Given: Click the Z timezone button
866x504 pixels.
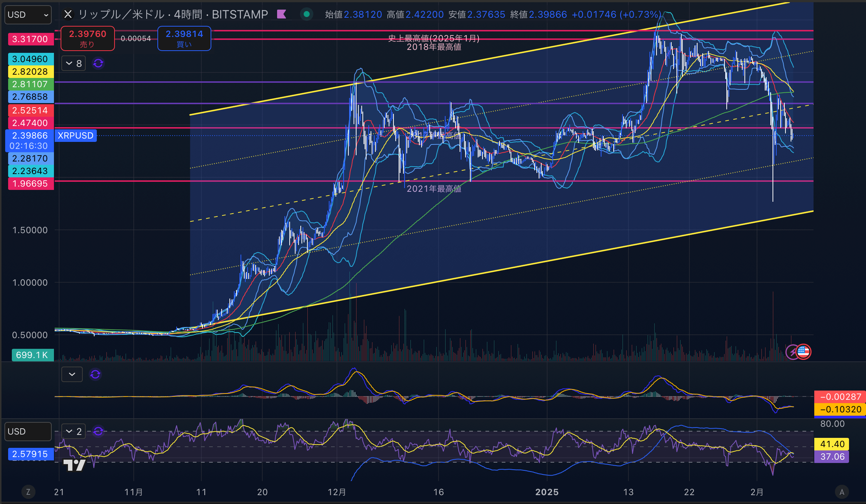Looking at the screenshot, I should click(28, 492).
